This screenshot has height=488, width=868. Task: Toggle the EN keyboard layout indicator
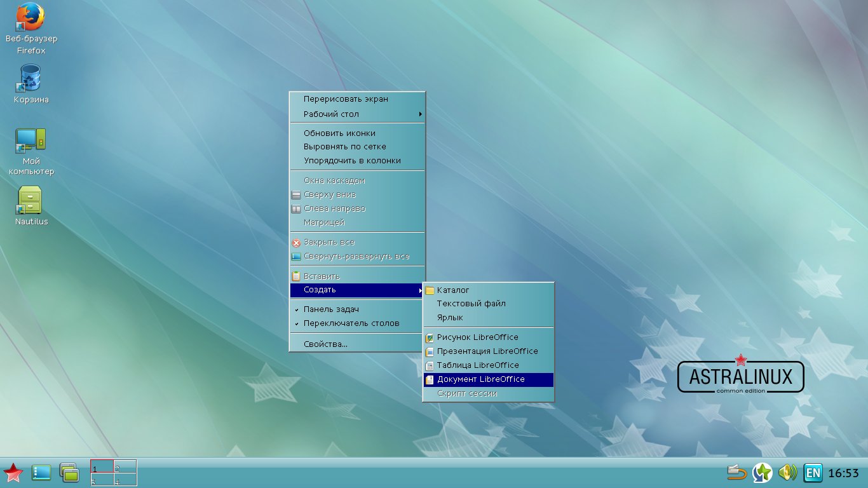[812, 473]
